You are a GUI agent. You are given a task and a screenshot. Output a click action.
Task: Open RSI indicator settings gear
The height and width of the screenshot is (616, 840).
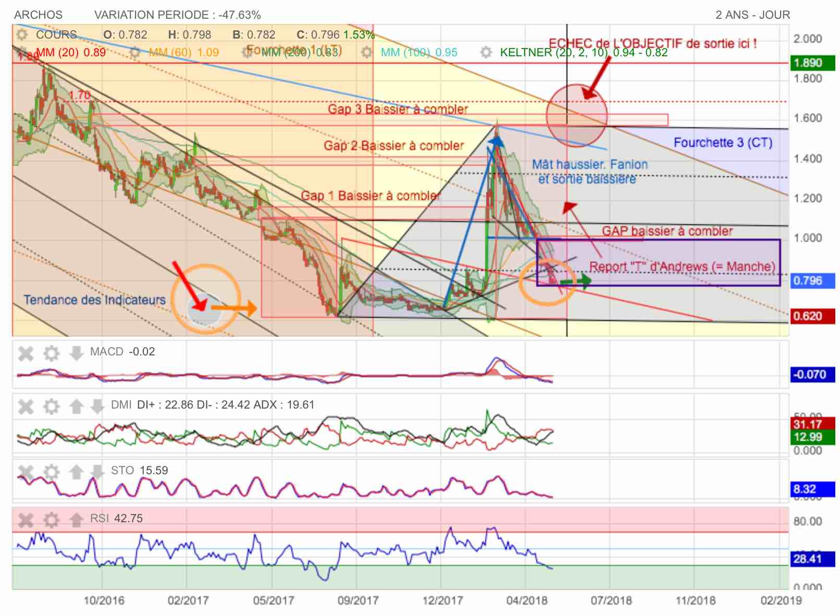pyautogui.click(x=51, y=519)
